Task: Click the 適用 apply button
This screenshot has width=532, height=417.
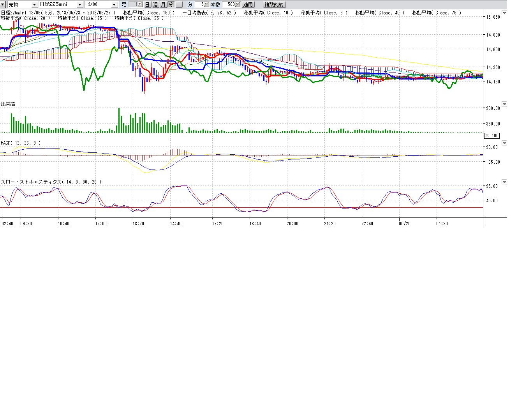Action: (248, 5)
